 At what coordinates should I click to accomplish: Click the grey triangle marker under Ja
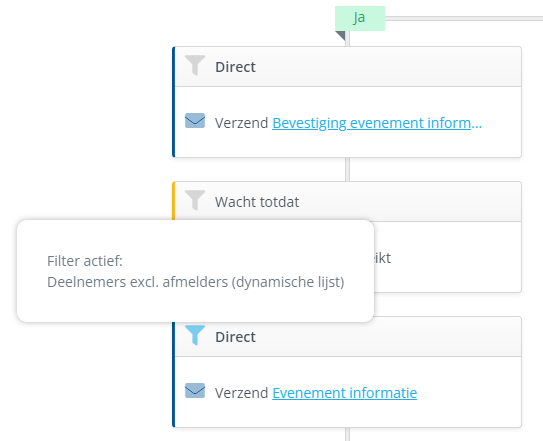[x=341, y=35]
